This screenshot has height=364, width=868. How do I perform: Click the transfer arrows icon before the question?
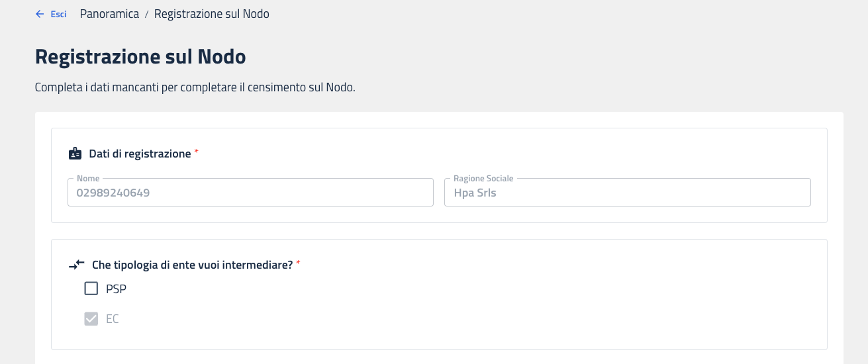77,265
